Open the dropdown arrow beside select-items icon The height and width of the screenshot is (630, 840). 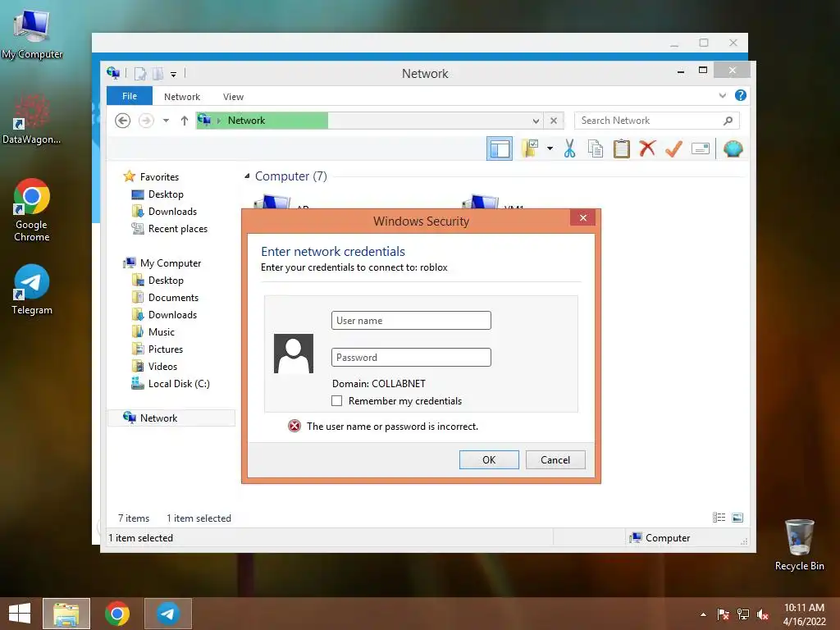550,148
